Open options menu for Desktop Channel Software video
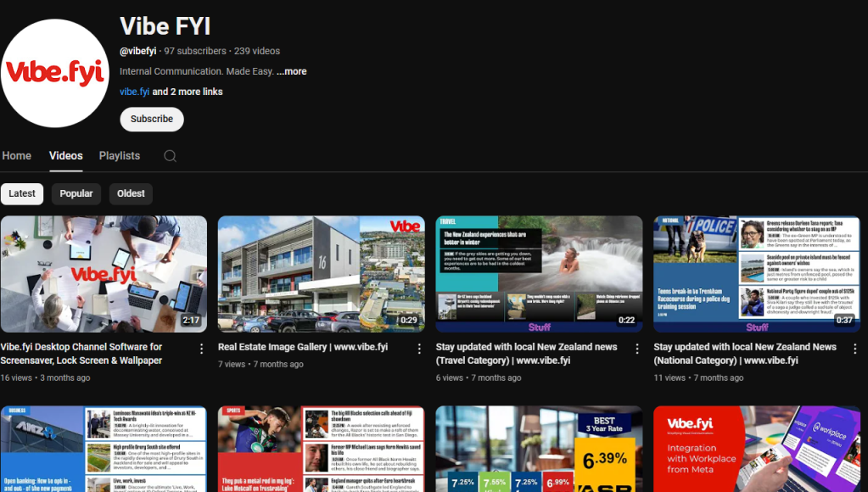 point(201,349)
